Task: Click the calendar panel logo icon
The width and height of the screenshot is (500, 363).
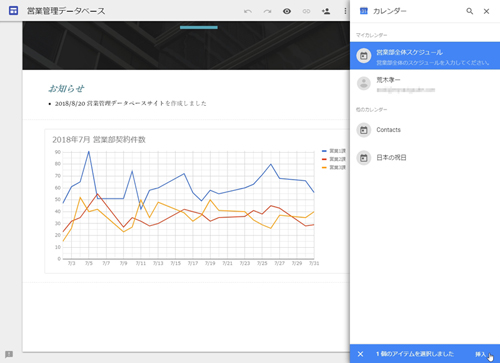Action: tap(363, 11)
